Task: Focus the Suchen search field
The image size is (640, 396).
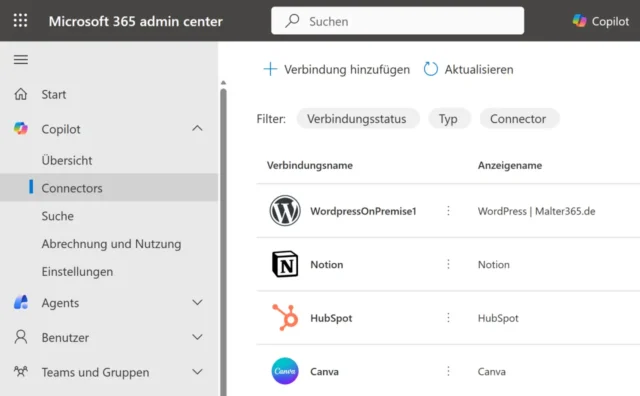Action: (x=398, y=20)
